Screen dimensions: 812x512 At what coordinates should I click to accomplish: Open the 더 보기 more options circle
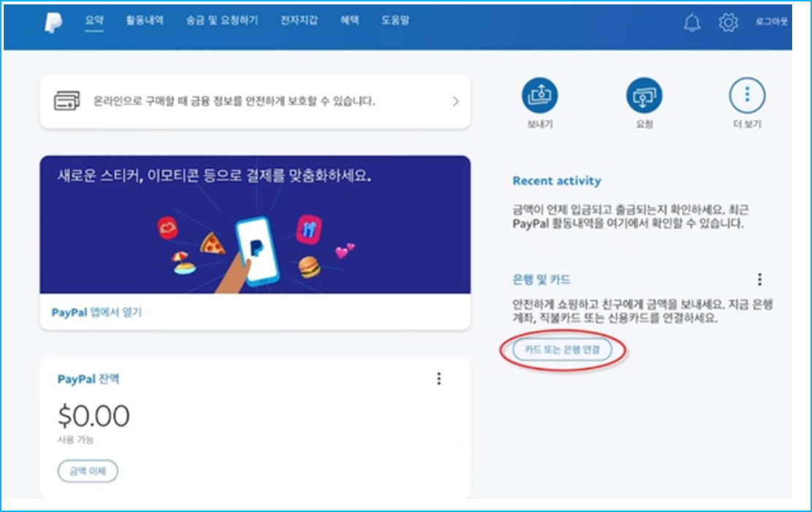click(747, 95)
